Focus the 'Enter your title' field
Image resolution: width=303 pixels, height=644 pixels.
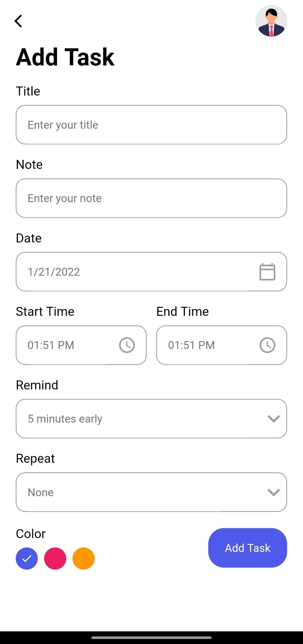pos(151,125)
